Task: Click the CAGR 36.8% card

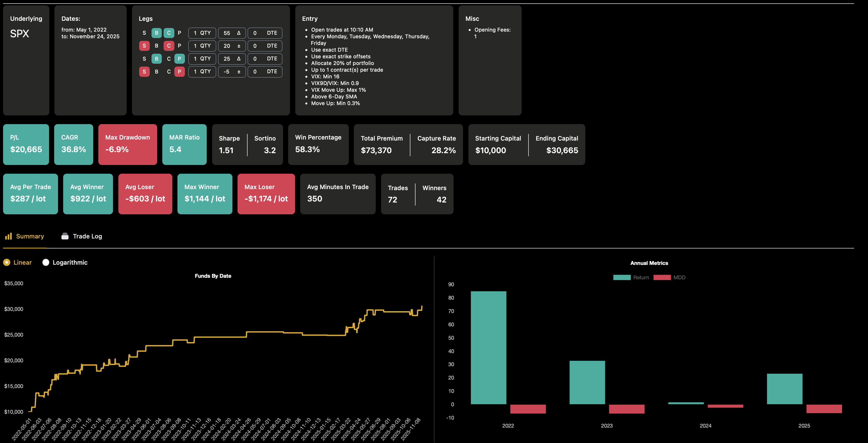Action: coord(73,144)
